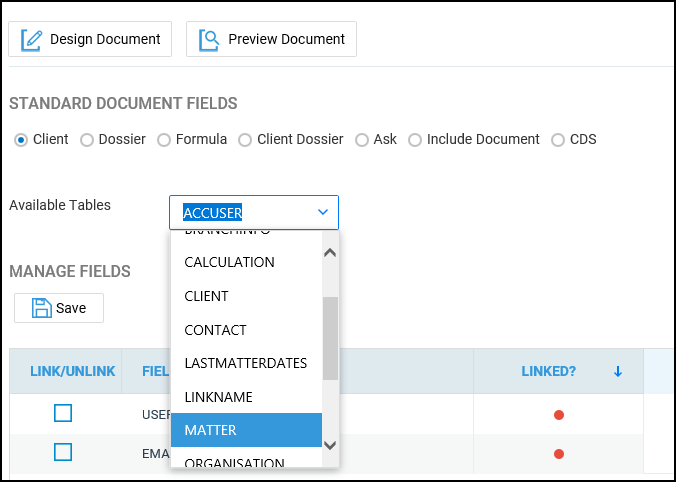Screen dimensions: 676x482
Task: Click the Preview Document magnifier icon
Action: point(209,39)
